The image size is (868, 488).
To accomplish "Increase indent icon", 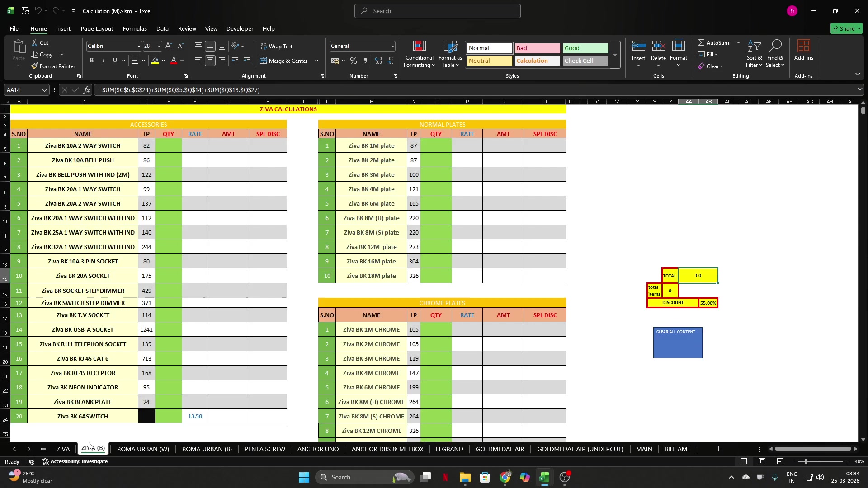I will point(247,61).
